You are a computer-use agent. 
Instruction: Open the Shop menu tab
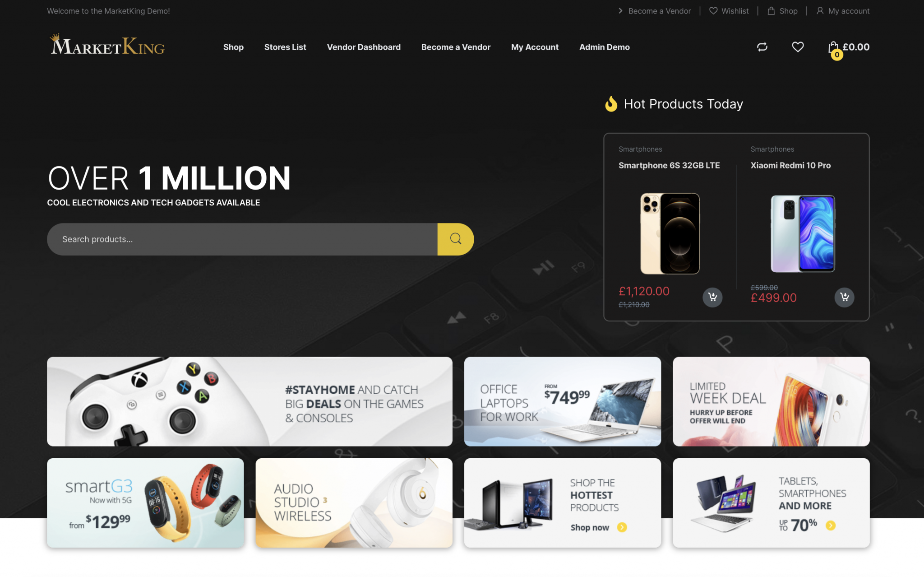tap(233, 47)
